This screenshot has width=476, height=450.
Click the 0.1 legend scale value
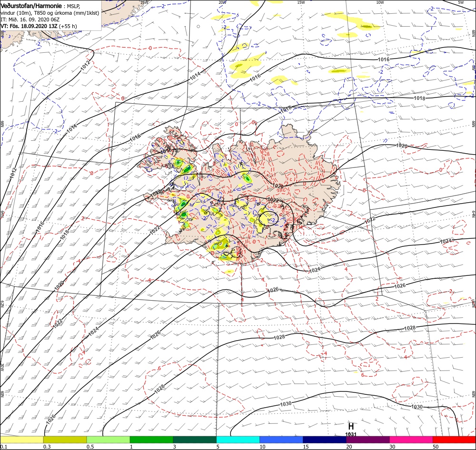click(4, 447)
